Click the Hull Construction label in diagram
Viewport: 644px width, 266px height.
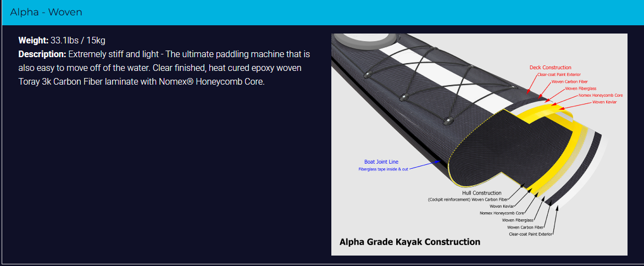pos(481,193)
